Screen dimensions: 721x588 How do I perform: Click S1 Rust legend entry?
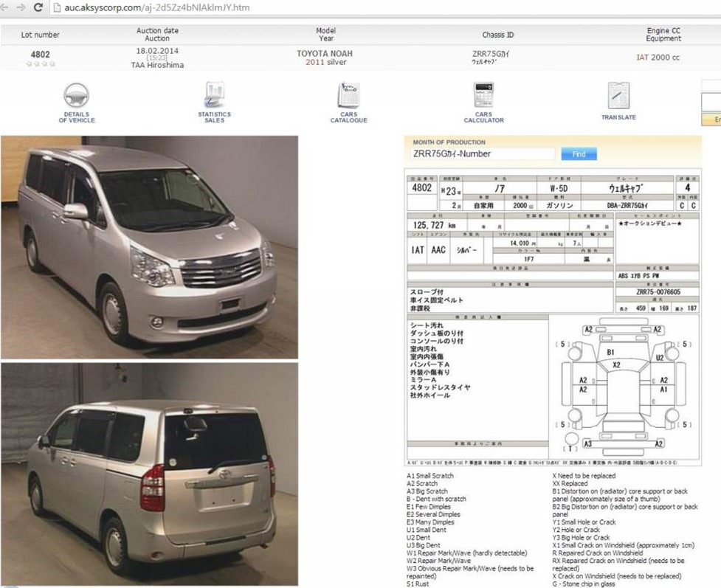[418, 584]
